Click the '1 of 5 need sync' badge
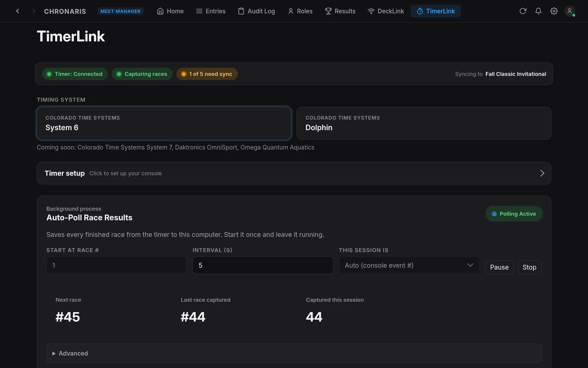 tap(207, 74)
